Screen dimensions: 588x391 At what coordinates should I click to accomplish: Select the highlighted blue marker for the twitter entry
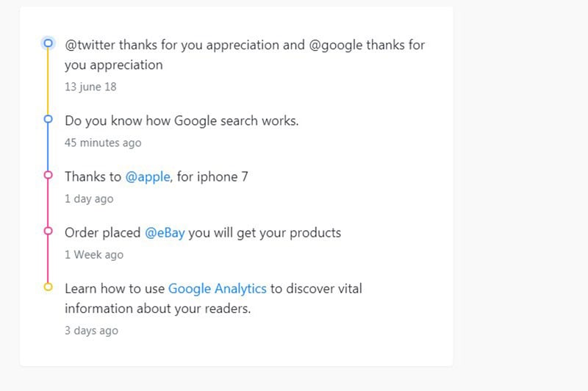click(x=48, y=43)
